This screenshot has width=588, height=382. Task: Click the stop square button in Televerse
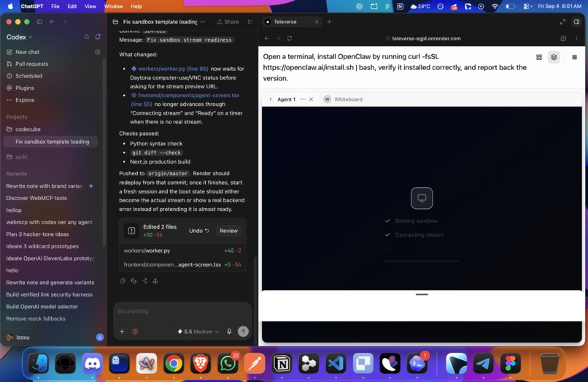574,57
